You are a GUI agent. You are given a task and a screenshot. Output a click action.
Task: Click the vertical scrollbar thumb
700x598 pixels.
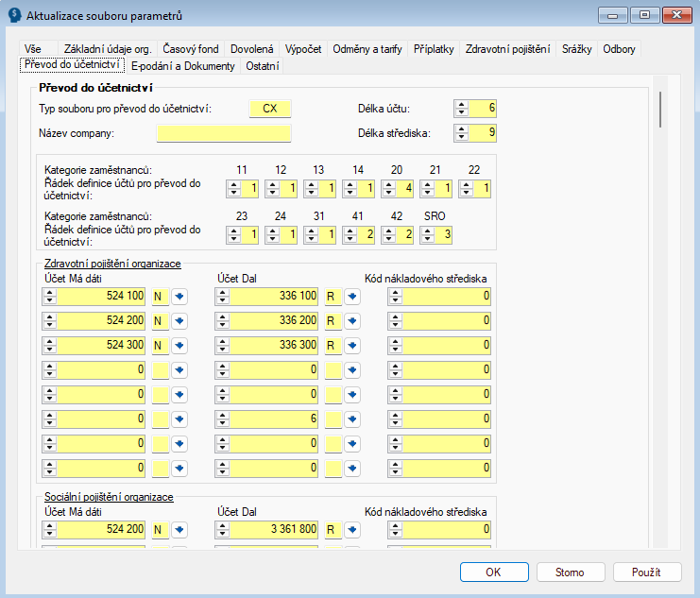[x=660, y=109]
